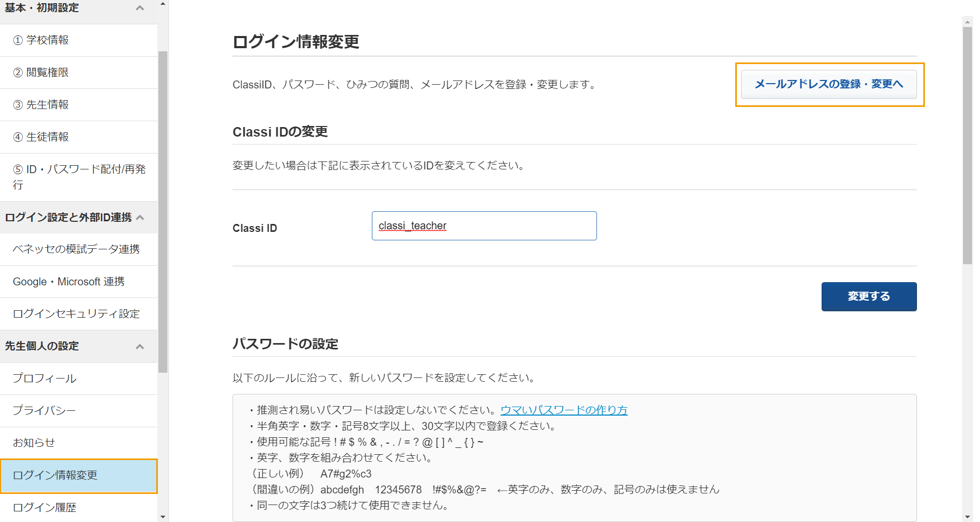Collapse the ログイン設定と外部ID連携 section chevron
The height and width of the screenshot is (522, 980).
coord(140,218)
